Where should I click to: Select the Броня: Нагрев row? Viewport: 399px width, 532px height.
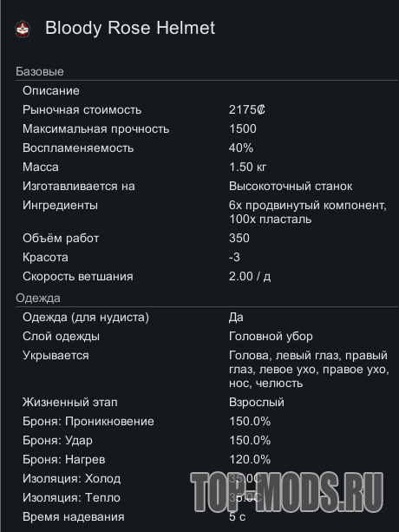(x=206, y=459)
